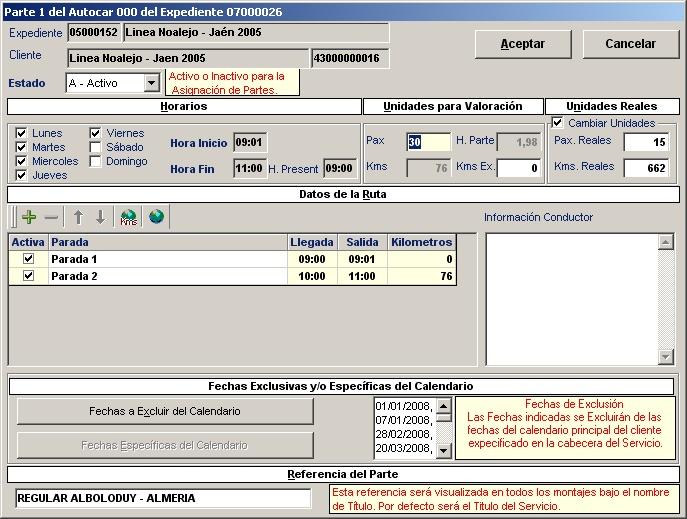The image size is (687, 519).
Task: Click Fechas Específicas del Calendario button
Action: pos(165,445)
